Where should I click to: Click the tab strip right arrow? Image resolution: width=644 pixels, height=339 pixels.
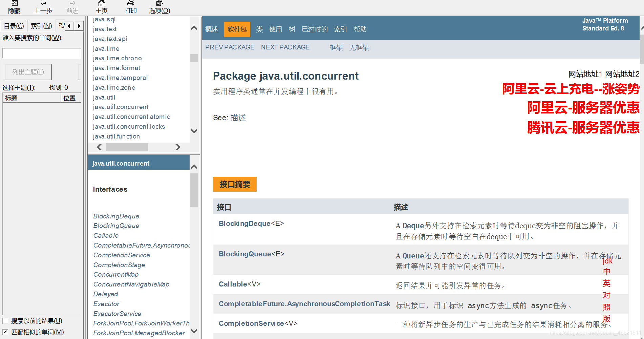click(x=79, y=26)
